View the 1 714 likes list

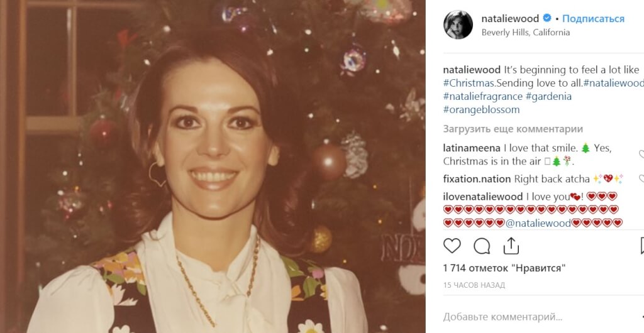[504, 268]
